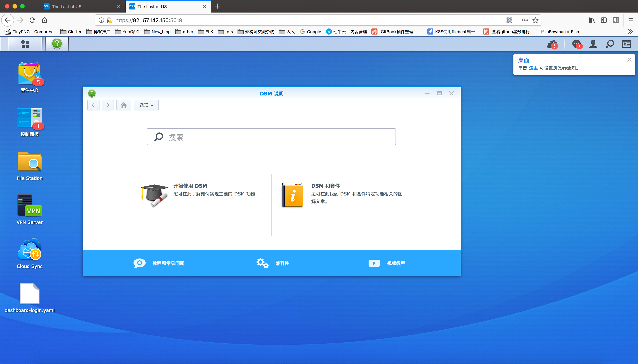The height and width of the screenshot is (364, 638).
Task: Open the notifications chat icon showing 38 messages
Action: click(576, 44)
